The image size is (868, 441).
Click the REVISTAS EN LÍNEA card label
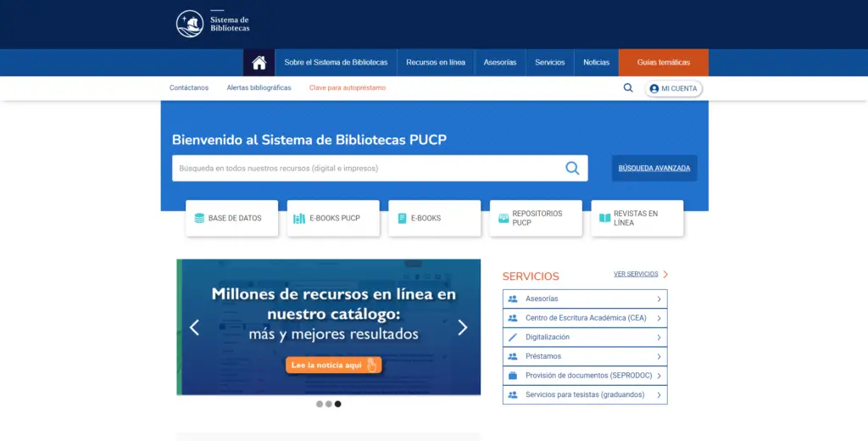coord(636,218)
